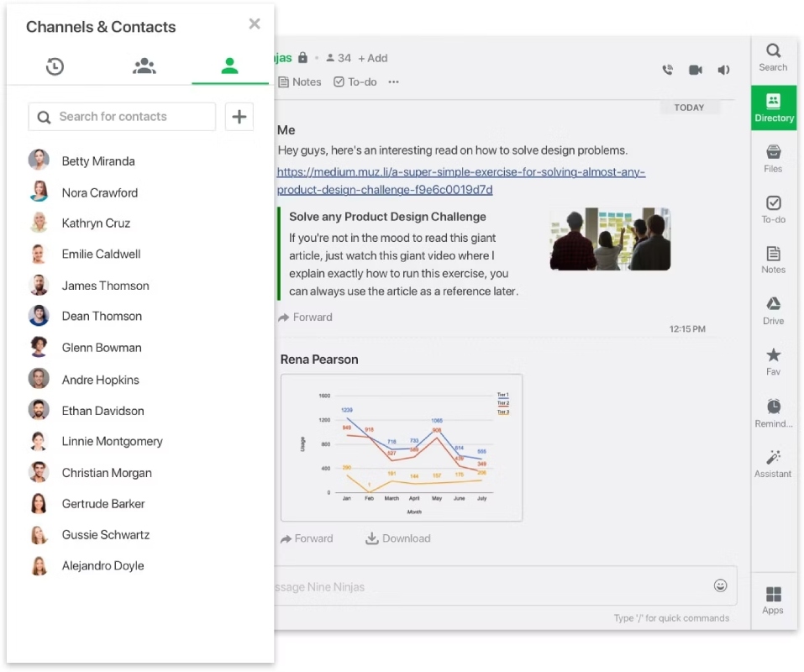Switch to the recent history tab
Image resolution: width=804 pixels, height=672 pixels.
[x=55, y=66]
